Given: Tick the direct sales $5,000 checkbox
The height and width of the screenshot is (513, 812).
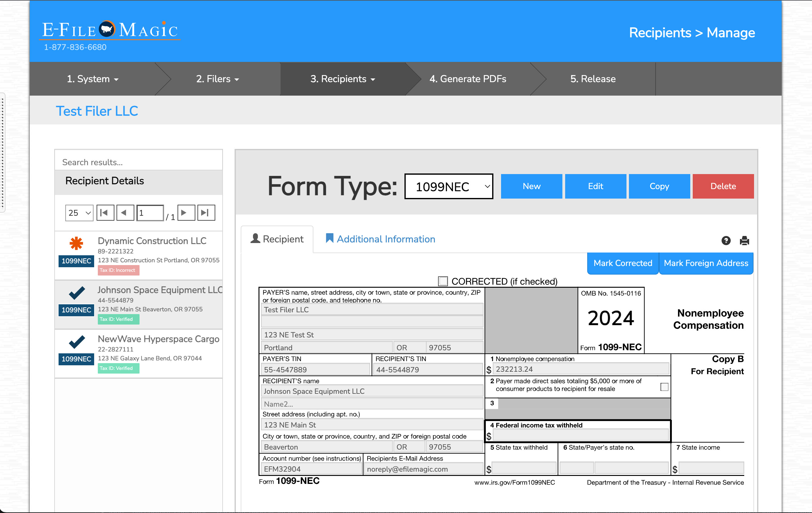Looking at the screenshot, I should (664, 387).
